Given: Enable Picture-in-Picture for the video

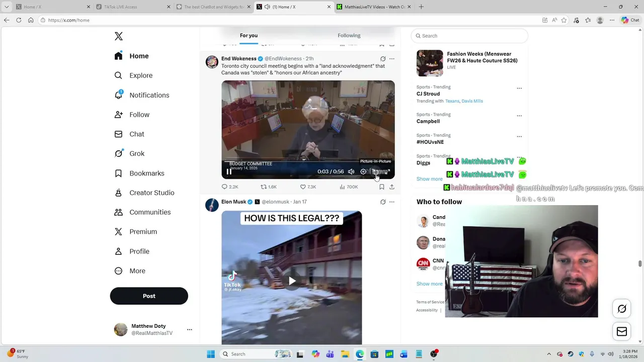Looking at the screenshot, I should tap(375, 171).
